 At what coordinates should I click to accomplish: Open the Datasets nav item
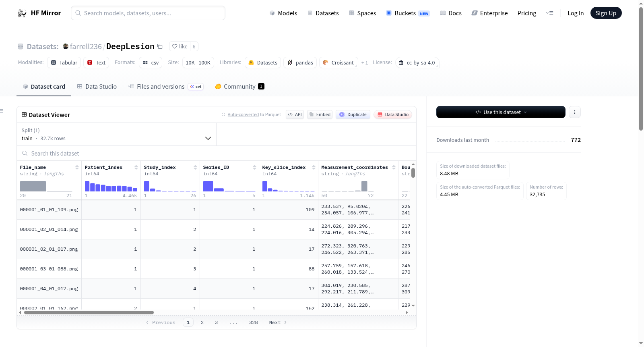(323, 13)
